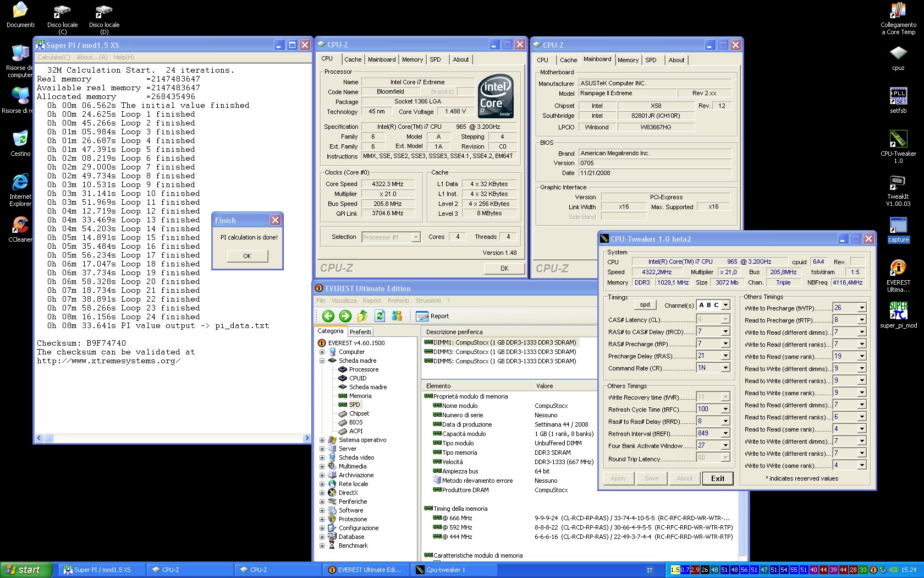Open the Report toolbar button in EVEREST
The width and height of the screenshot is (924, 578).
point(432,316)
